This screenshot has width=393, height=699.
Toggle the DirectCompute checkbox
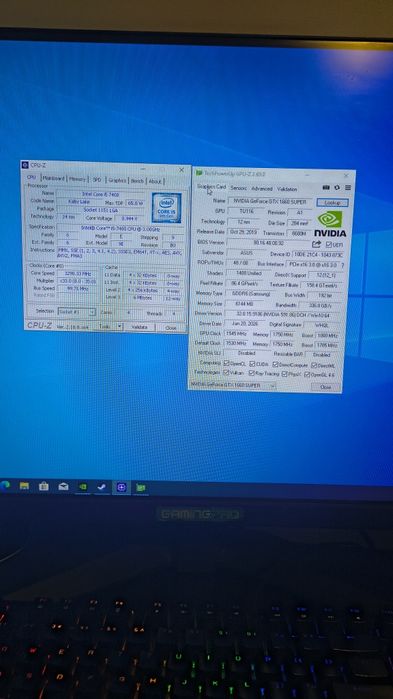[275, 365]
